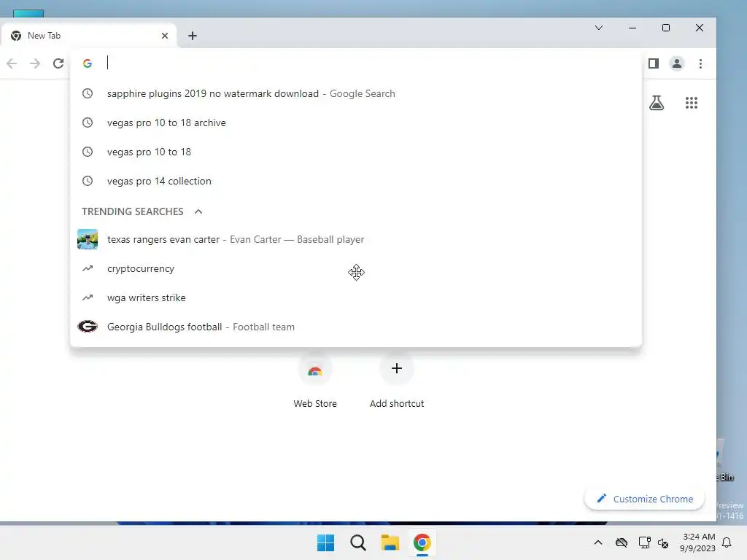Open the Web Store shortcut
The image size is (747, 560).
(x=315, y=381)
